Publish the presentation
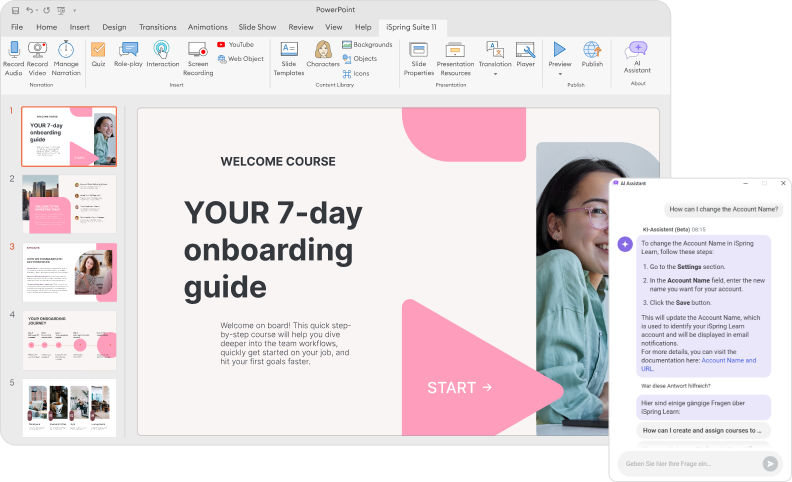Image resolution: width=792 pixels, height=482 pixels. [592, 55]
